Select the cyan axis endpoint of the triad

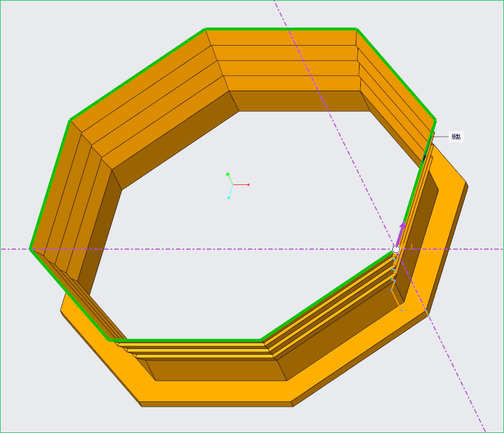(x=229, y=198)
